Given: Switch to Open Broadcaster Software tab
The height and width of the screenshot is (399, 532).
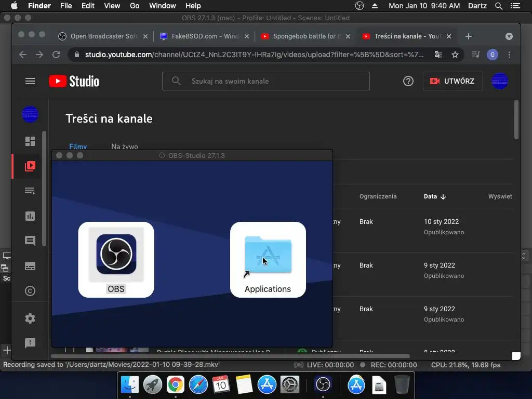Looking at the screenshot, I should [x=103, y=36].
